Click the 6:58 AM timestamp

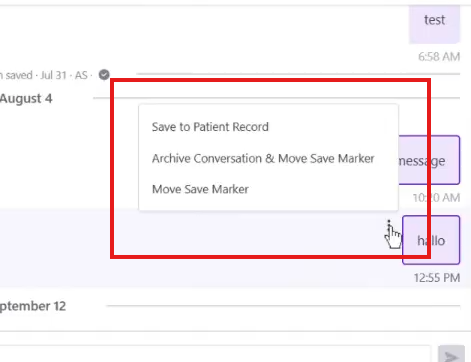pos(439,57)
